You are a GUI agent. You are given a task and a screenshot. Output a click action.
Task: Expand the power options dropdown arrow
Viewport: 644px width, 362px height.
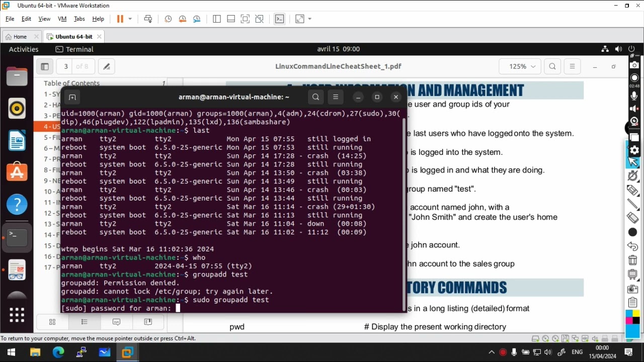[x=130, y=19]
